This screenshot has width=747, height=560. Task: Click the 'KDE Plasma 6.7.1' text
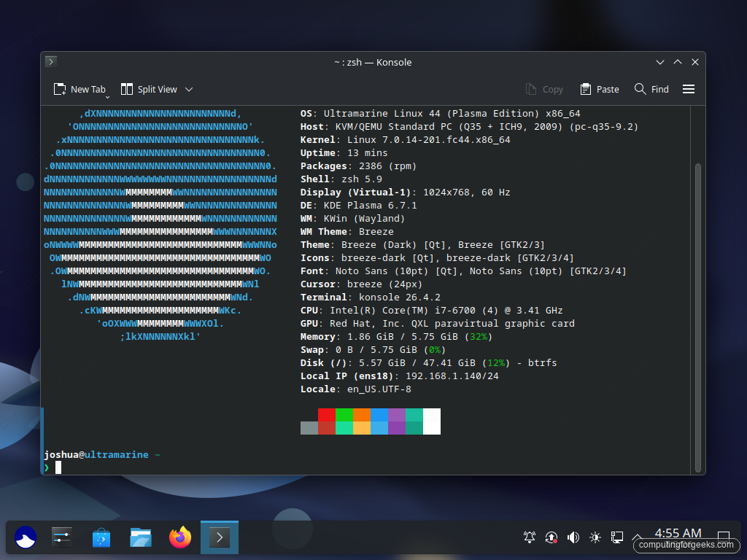click(x=370, y=205)
